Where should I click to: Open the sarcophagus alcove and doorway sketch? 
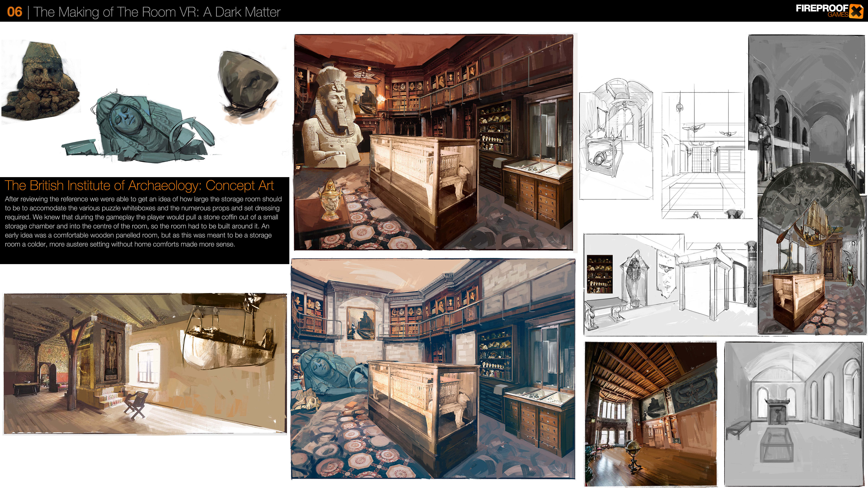tap(670, 285)
